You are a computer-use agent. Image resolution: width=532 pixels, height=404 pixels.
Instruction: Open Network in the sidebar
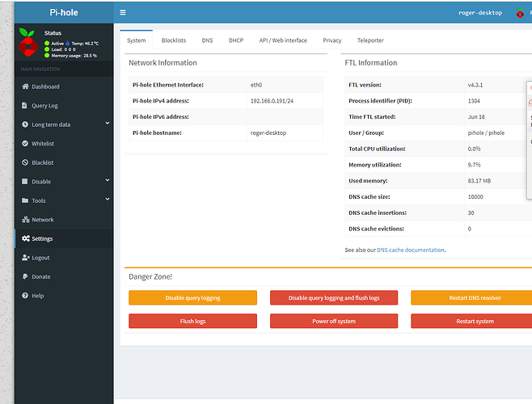[x=64, y=220]
